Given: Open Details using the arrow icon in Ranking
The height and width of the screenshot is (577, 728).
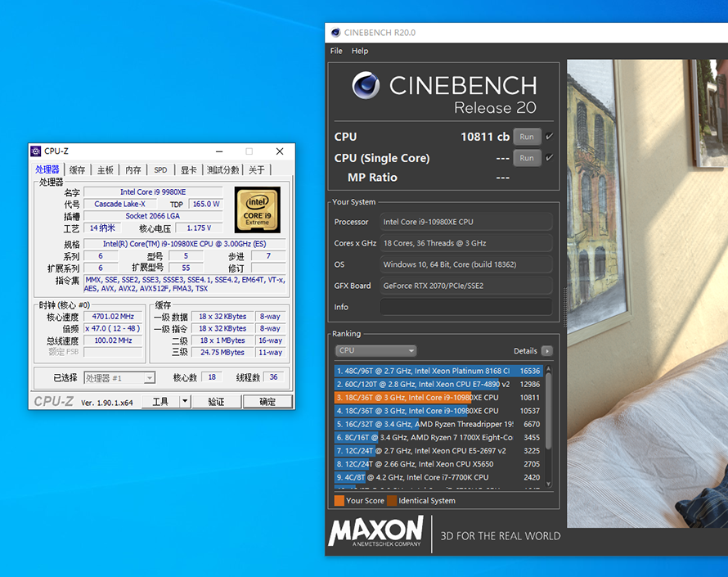Looking at the screenshot, I should coord(546,350).
